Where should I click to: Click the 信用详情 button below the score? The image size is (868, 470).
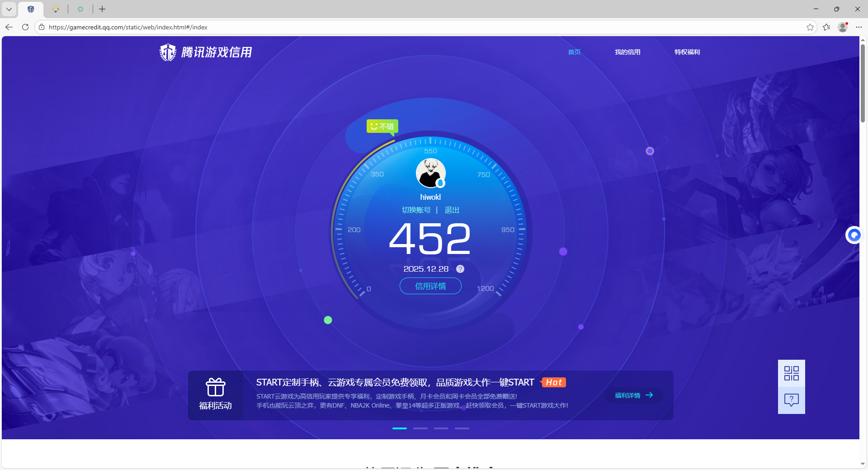430,286
